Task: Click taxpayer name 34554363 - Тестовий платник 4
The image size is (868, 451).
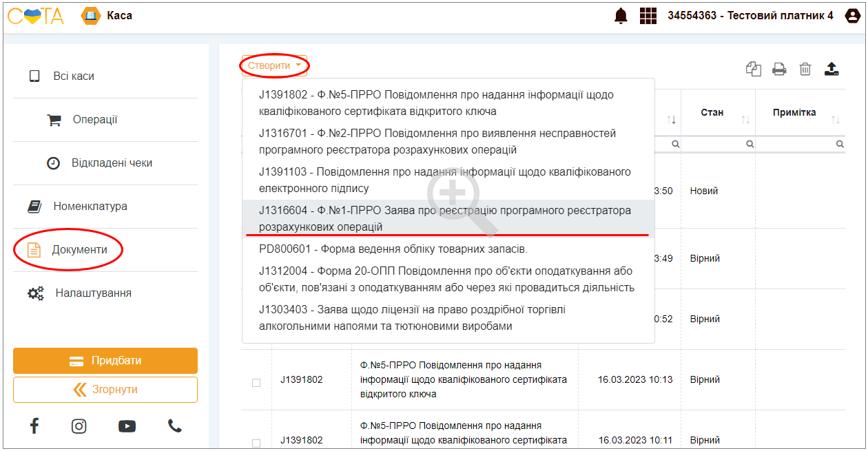Action: coord(750,15)
